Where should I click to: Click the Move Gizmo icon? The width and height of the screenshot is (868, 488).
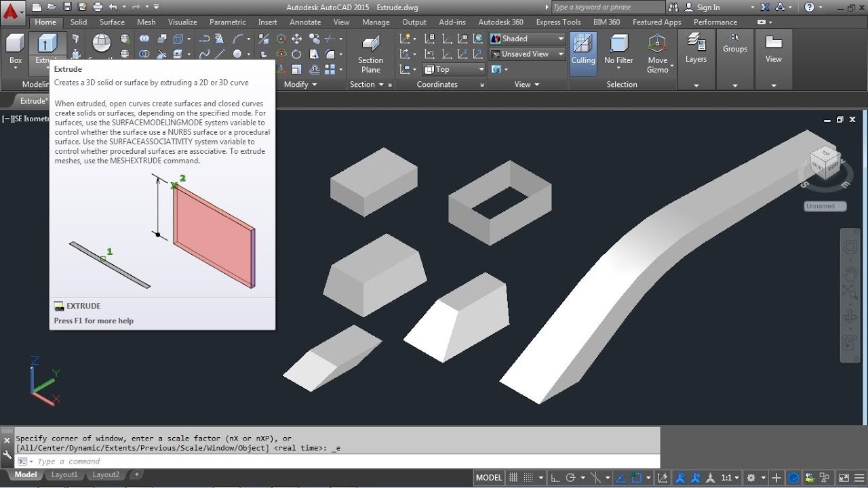(657, 54)
